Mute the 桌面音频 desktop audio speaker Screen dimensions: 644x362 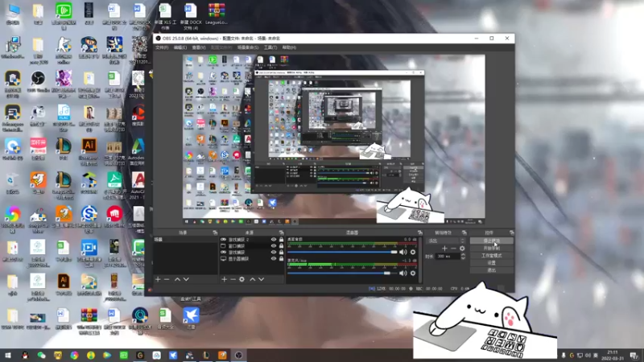(403, 252)
